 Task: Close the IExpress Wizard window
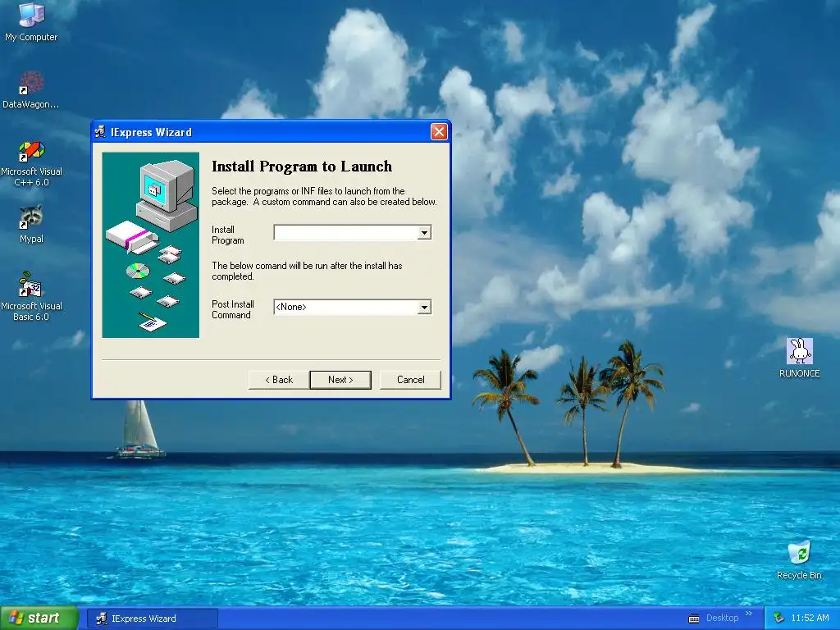coord(439,132)
